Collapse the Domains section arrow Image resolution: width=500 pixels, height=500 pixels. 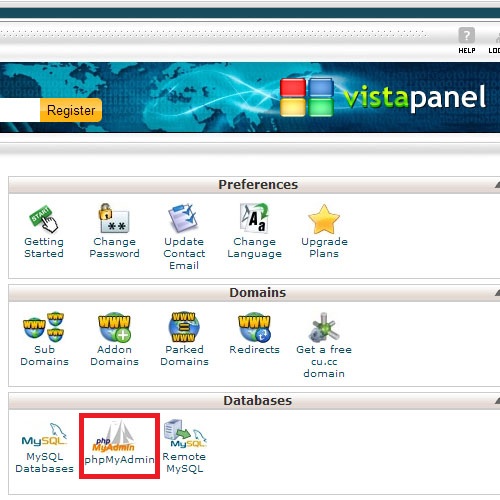pyautogui.click(x=497, y=293)
